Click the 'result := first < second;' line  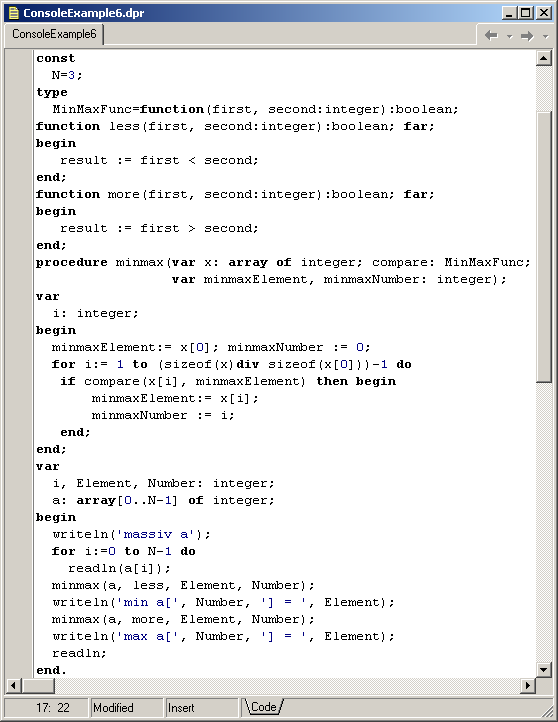coord(159,160)
